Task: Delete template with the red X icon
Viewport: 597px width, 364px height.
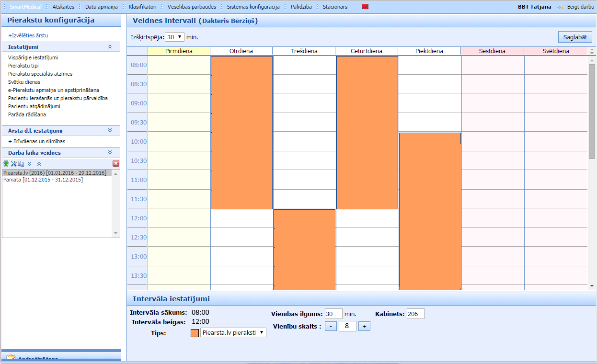Action: click(x=116, y=163)
